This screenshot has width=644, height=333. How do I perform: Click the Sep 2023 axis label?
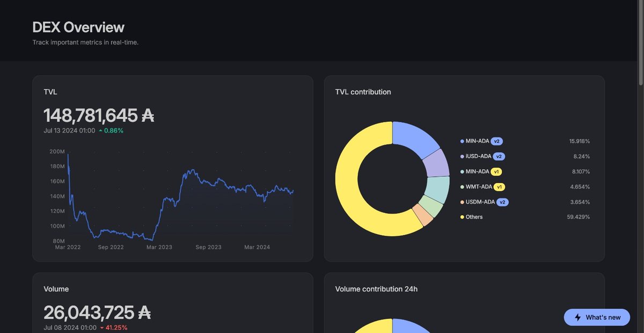[x=208, y=247]
